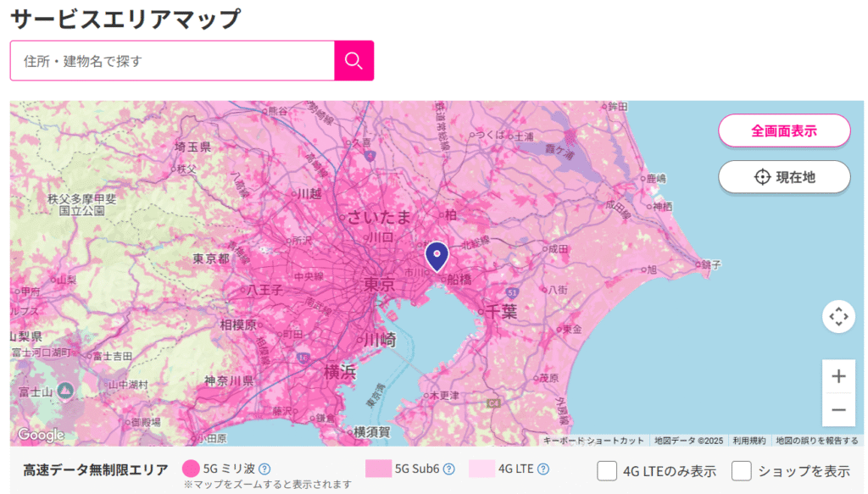Click the 八王子 label on the map
Viewport: 868px width, 494px height.
264,289
